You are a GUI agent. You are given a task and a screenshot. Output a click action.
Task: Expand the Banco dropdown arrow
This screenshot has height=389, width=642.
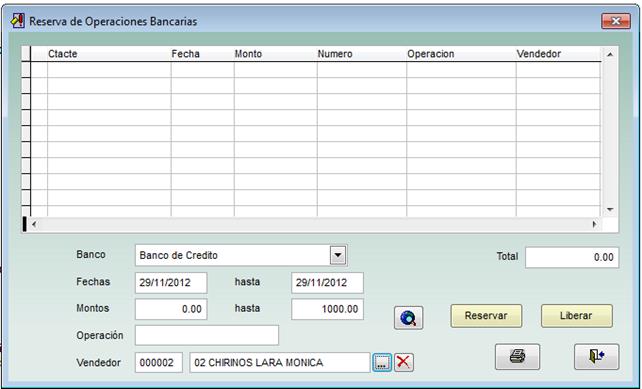click(338, 255)
